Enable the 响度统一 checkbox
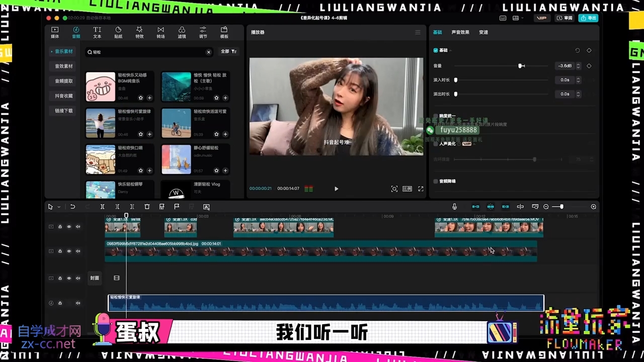Viewport: 644px width, 362px height. click(x=436, y=116)
